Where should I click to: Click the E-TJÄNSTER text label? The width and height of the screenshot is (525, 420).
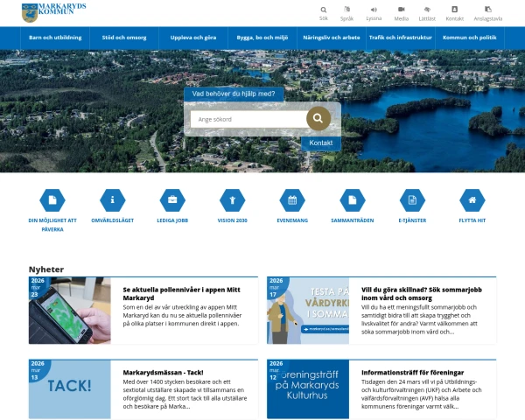pyautogui.click(x=412, y=220)
